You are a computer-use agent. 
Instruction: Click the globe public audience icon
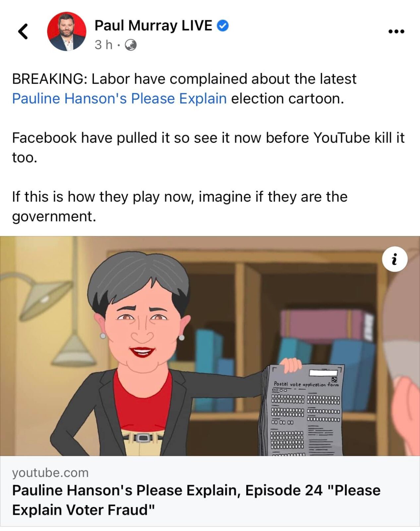131,45
